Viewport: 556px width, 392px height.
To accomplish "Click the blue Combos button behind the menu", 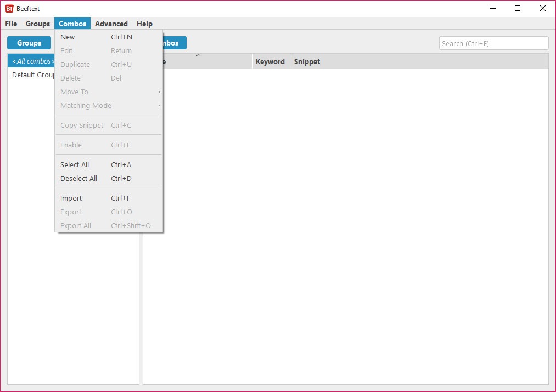I will tap(175, 43).
